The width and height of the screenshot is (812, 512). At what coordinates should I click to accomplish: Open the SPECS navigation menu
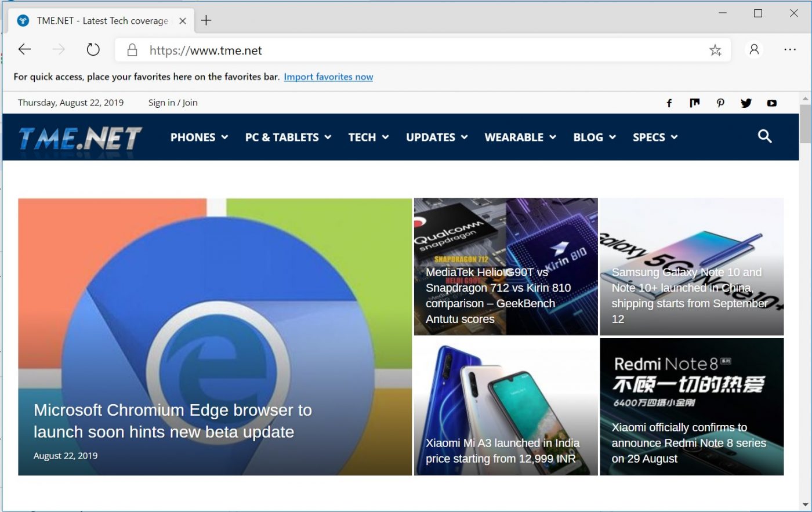pos(655,137)
